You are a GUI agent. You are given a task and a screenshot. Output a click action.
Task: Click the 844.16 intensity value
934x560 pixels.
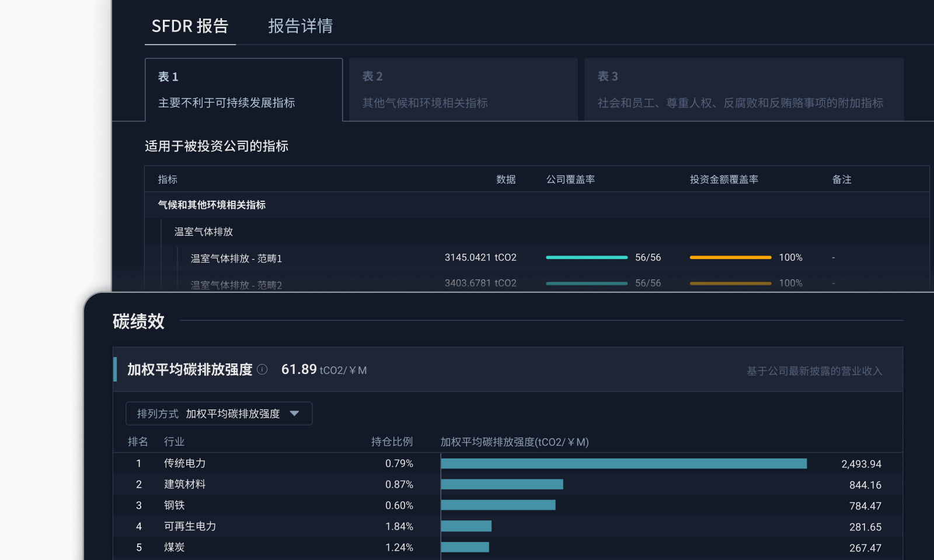(x=865, y=485)
